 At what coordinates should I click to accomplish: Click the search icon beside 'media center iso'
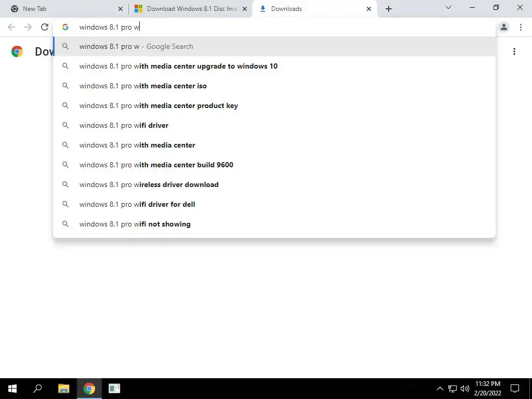coord(65,86)
